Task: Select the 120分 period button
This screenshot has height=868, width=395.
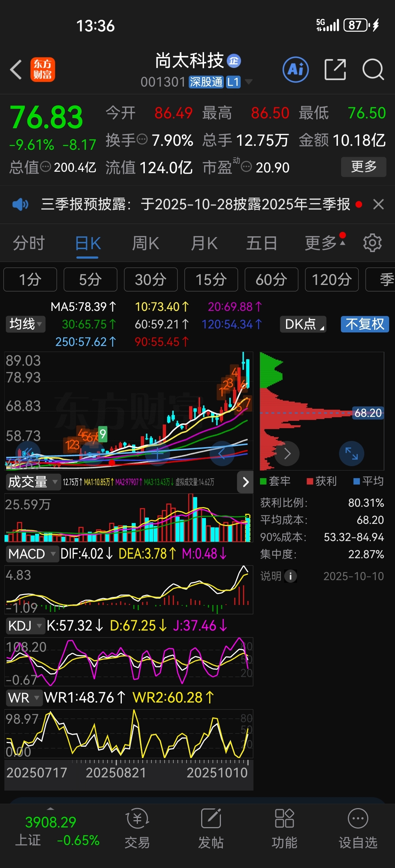Action: pos(332,279)
